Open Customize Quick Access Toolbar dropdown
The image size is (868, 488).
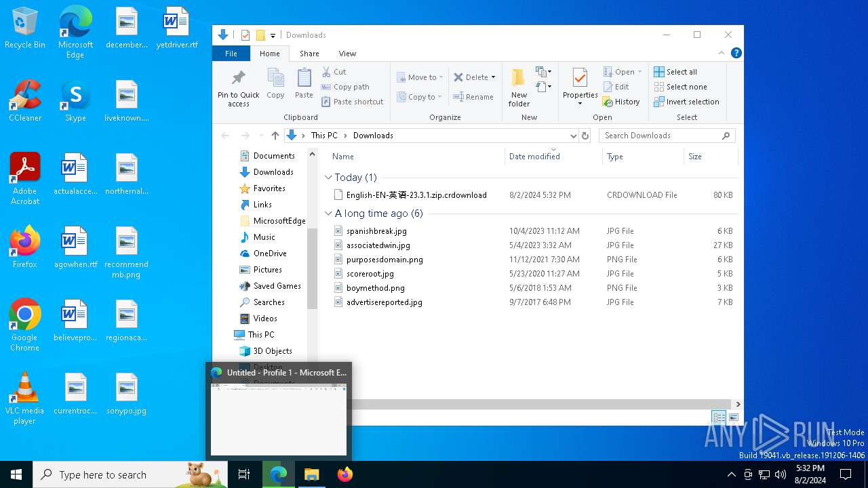[x=273, y=35]
